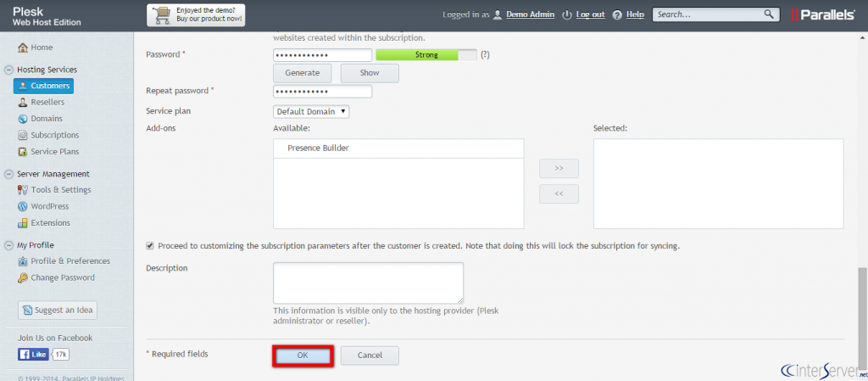Click the Service Plans icon
The height and width of the screenshot is (381, 868).
coord(23,152)
